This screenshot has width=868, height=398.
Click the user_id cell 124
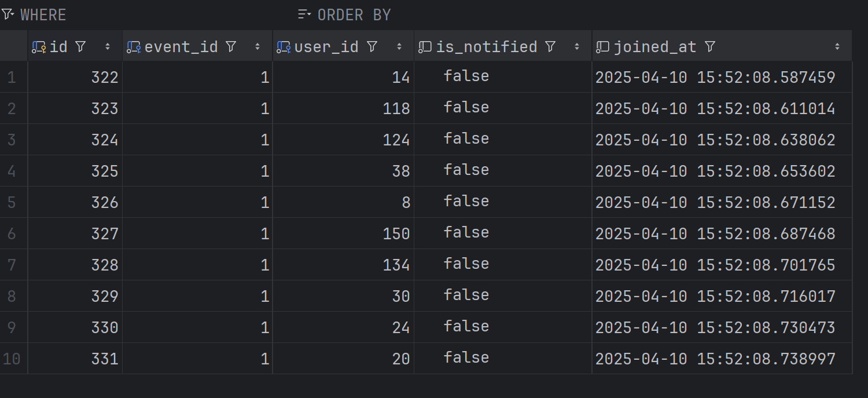coord(344,140)
